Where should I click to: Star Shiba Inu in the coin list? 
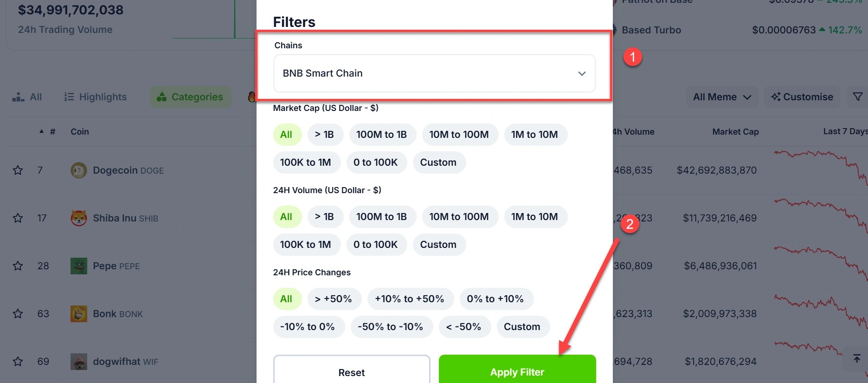tap(17, 218)
